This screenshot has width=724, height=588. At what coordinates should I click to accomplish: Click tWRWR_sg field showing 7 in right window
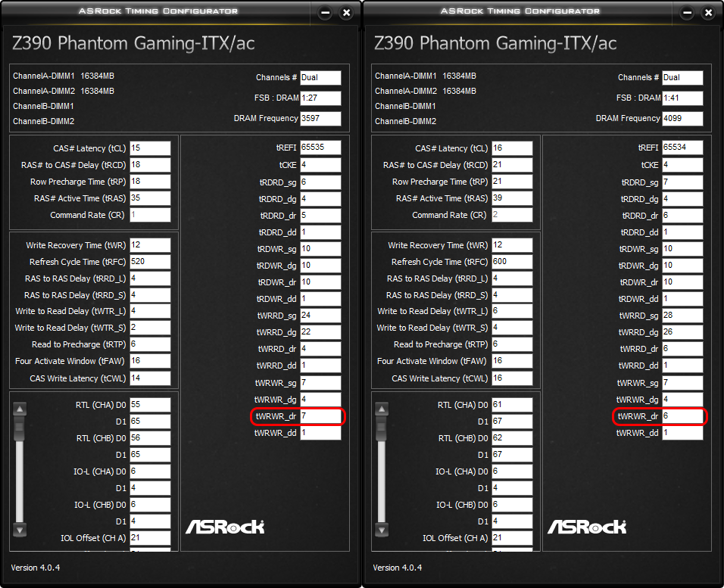pos(682,383)
